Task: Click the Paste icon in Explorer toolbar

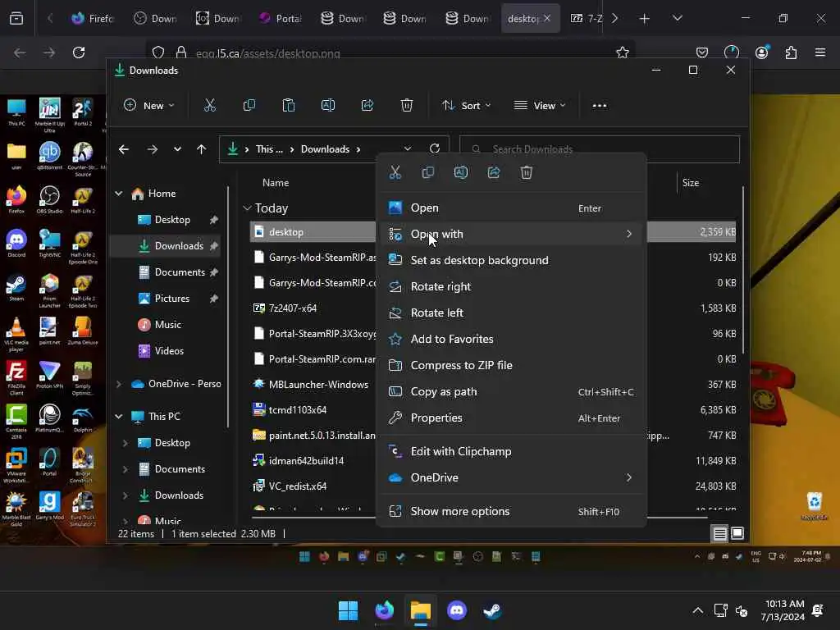Action: [x=288, y=106]
